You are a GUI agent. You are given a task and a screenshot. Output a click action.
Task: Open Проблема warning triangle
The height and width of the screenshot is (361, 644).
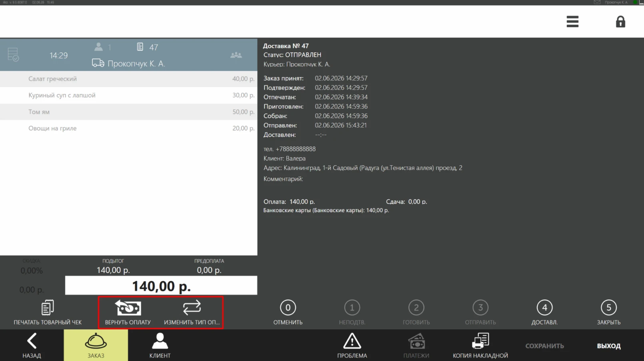(352, 341)
